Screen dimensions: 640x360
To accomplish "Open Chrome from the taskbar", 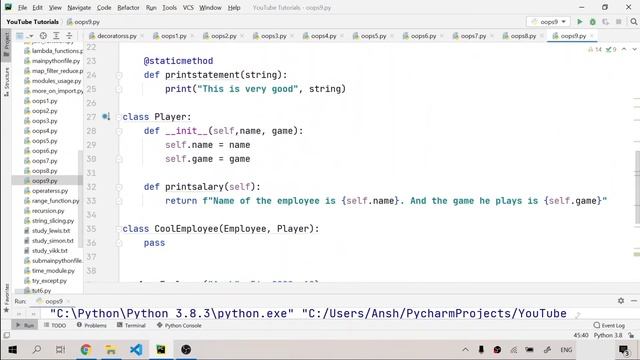I will 86,349.
